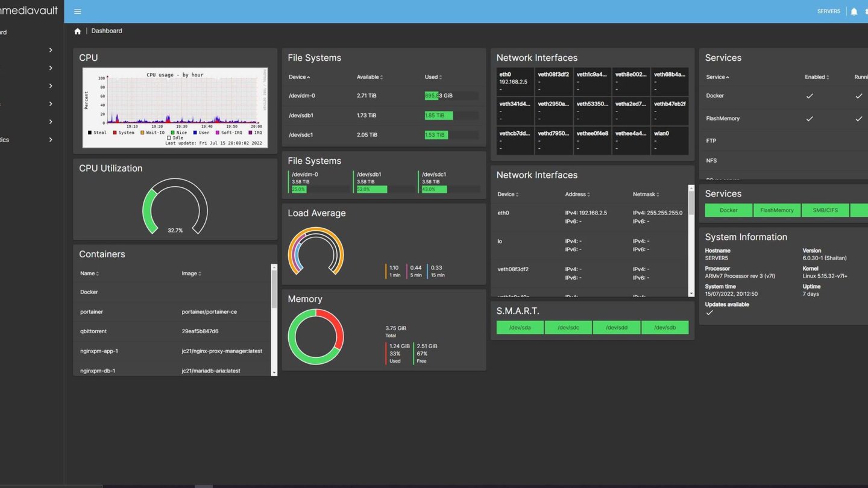This screenshot has width=868, height=488.
Task: Select the portainer container row
Action: pos(172,312)
